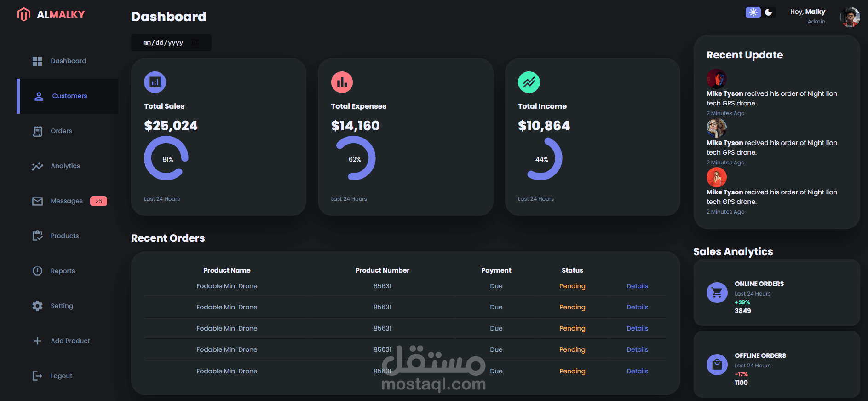Click the Total Income trend icon
This screenshot has height=401, width=868.
[529, 82]
